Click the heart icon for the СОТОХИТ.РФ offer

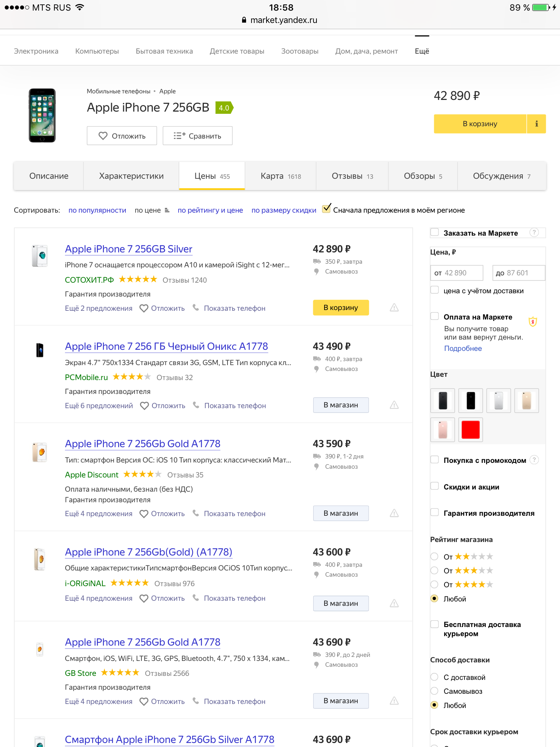144,308
